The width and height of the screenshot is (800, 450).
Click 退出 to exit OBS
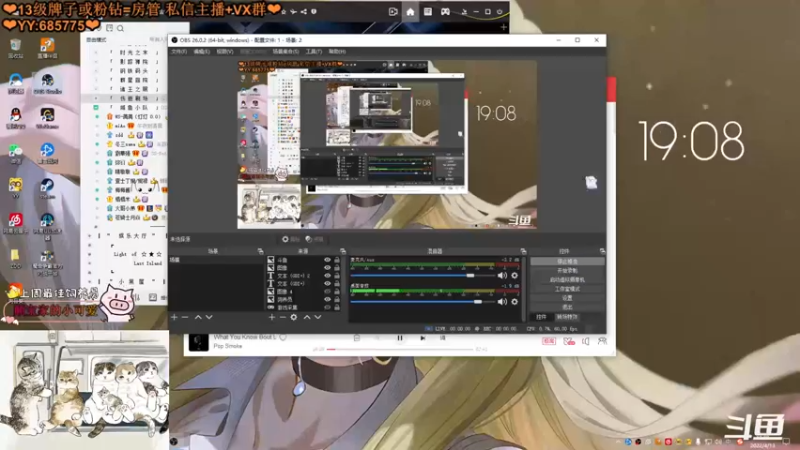pos(567,307)
